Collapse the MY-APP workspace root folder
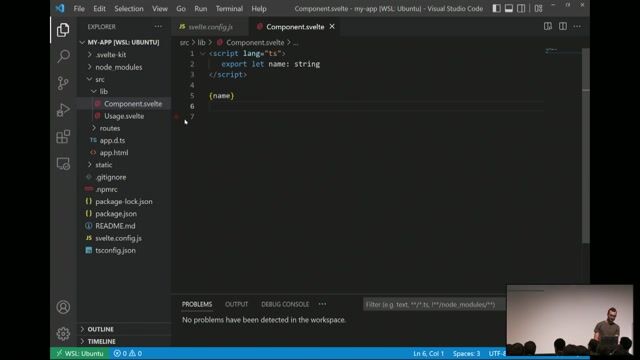 [124, 42]
